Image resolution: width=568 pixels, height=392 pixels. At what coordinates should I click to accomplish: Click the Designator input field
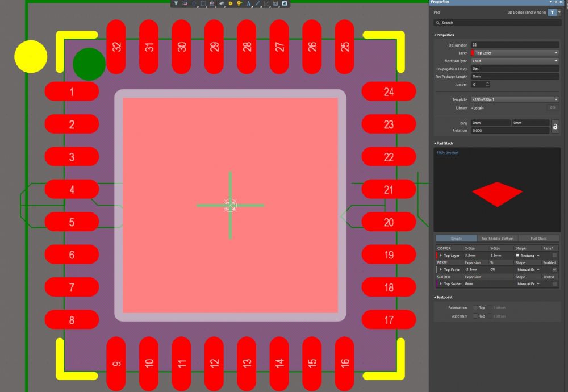point(514,45)
